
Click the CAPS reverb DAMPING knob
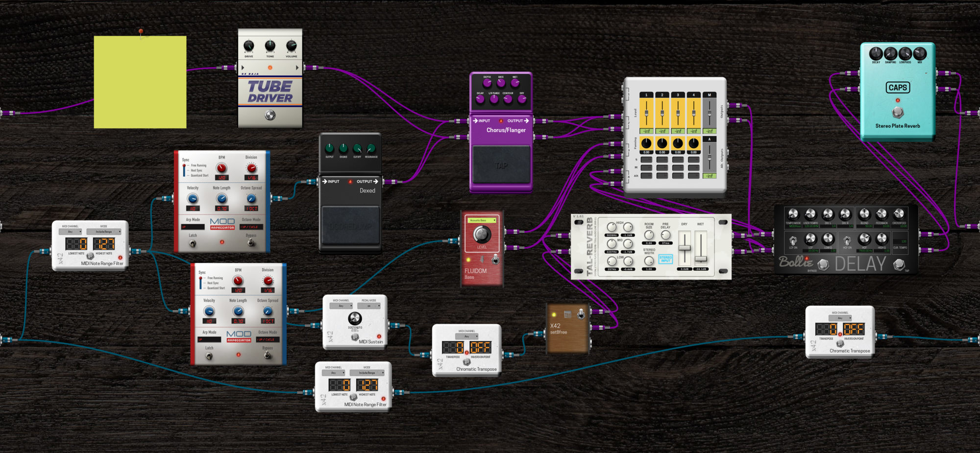click(x=890, y=53)
